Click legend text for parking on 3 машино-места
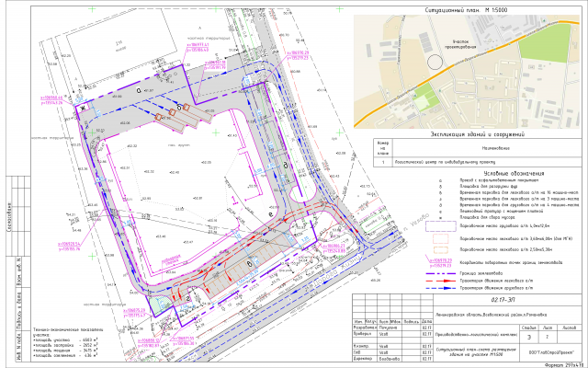Viewport: 588px width, 368px height. (x=519, y=199)
